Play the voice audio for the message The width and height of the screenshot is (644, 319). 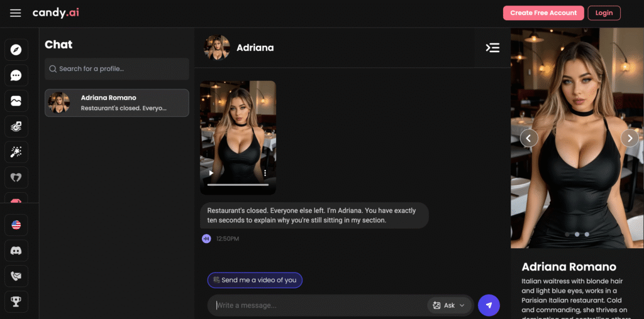tap(206, 239)
